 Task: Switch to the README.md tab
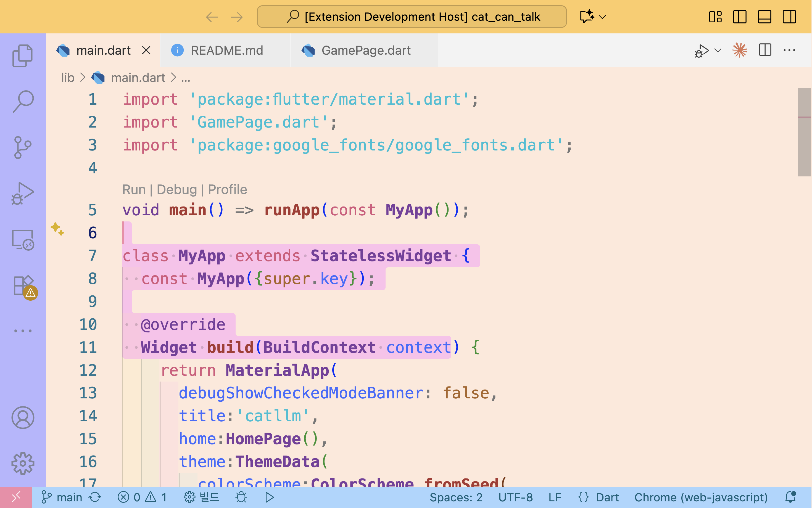(x=226, y=51)
